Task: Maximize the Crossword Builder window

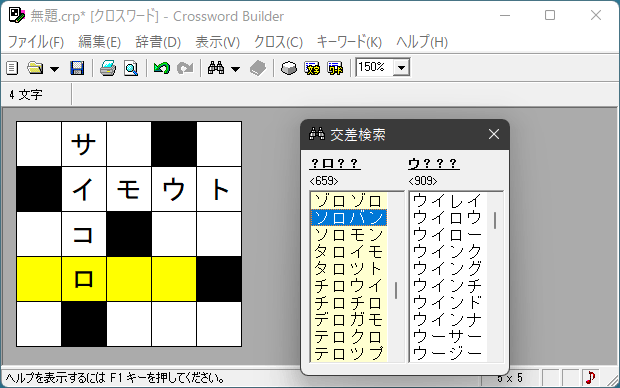Action: pos(550,15)
